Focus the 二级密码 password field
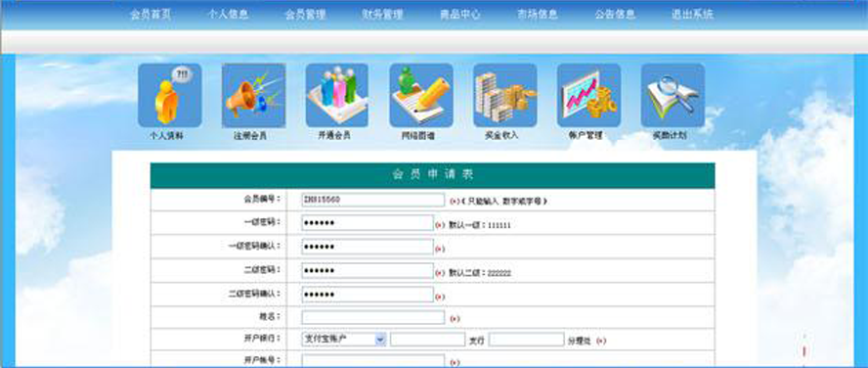Screen dimensions: 868x368 pos(368,271)
